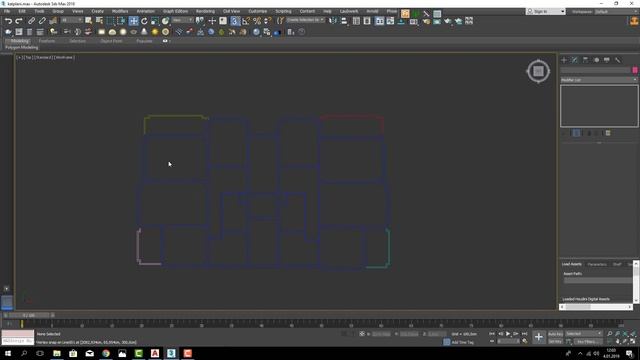Image resolution: width=640 pixels, height=360 pixels.
Task: Switch to the Object Paint ribbon tab
Action: [x=111, y=41]
